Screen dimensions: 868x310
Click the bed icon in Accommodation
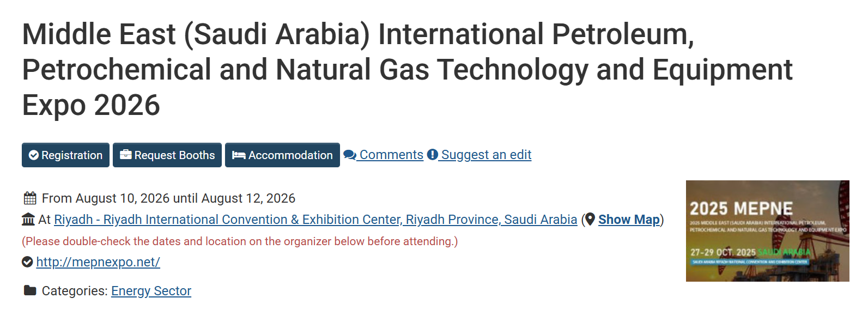(x=239, y=155)
